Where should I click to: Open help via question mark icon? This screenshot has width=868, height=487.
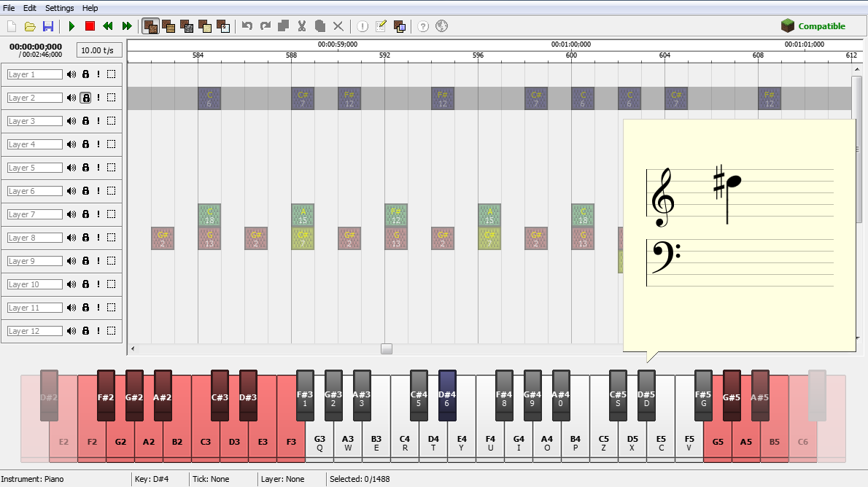click(x=423, y=26)
